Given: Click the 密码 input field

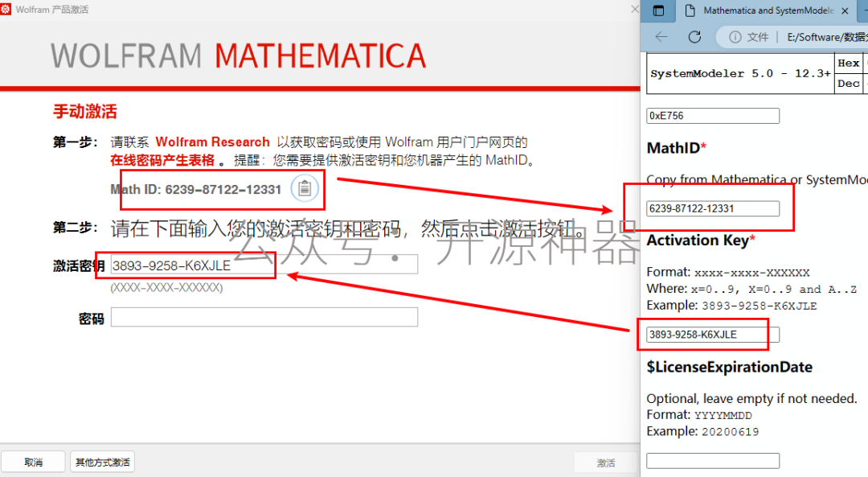Looking at the screenshot, I should [x=264, y=317].
